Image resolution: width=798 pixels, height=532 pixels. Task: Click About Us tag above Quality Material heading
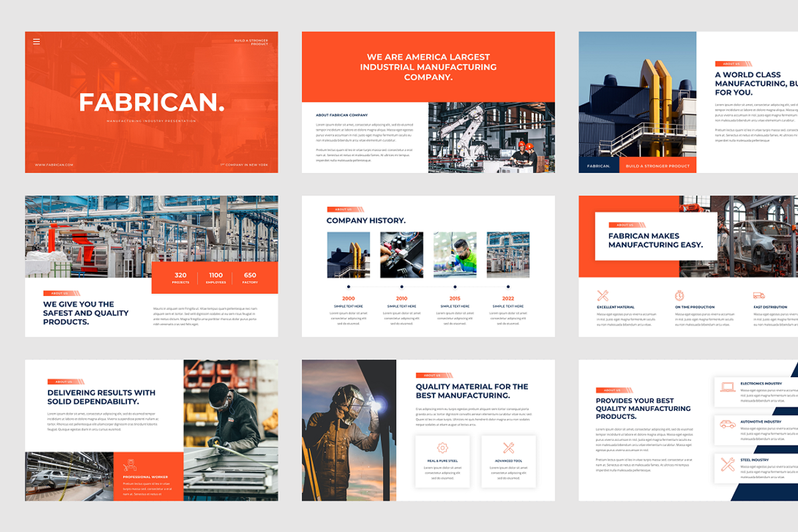click(x=434, y=375)
